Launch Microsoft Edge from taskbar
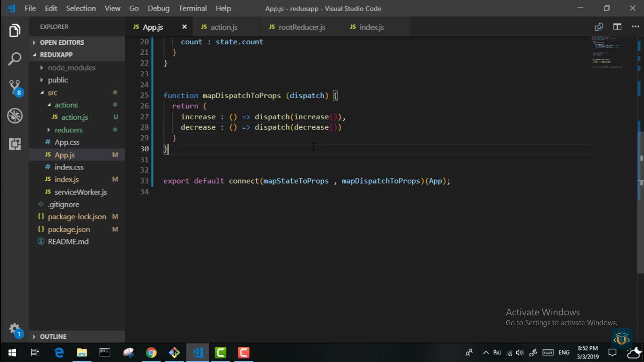 pos(59,353)
